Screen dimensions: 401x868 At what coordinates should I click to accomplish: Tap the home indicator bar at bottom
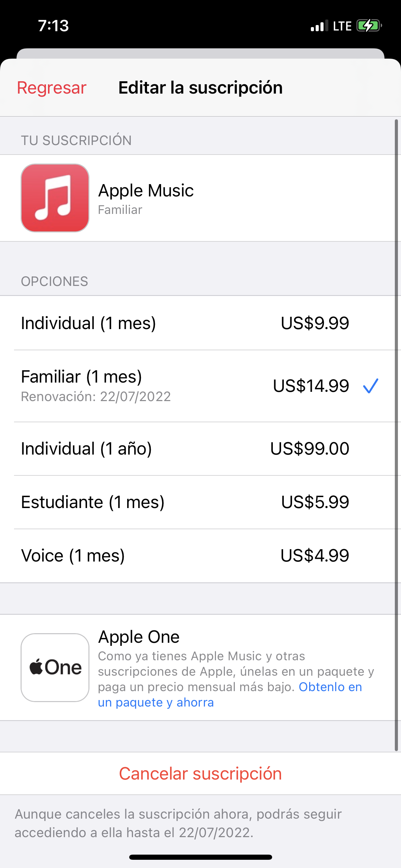200,857
